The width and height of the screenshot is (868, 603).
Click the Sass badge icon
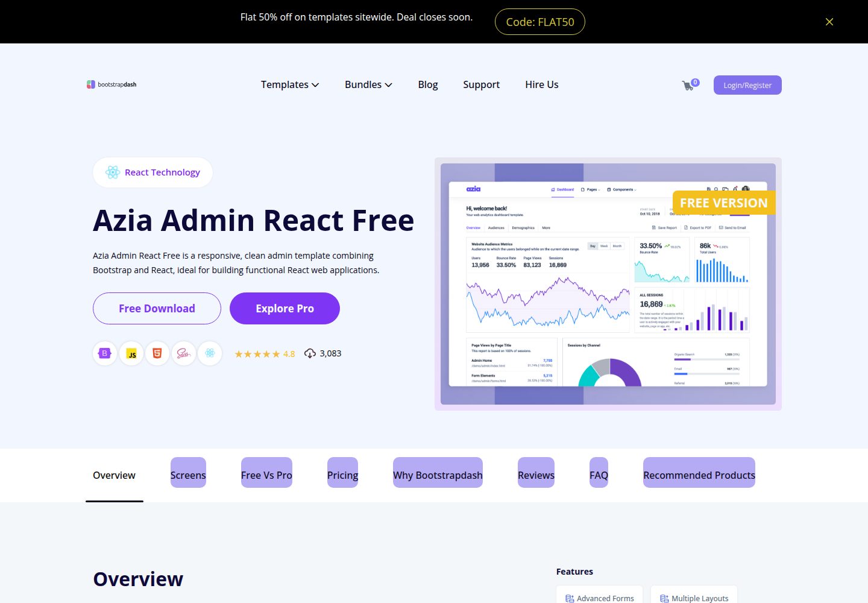point(184,353)
